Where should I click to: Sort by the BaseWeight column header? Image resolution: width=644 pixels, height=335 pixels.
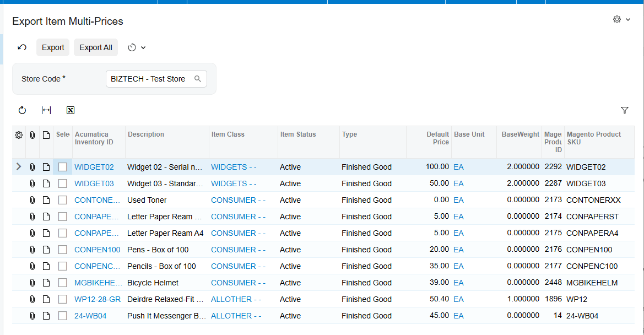click(x=519, y=142)
